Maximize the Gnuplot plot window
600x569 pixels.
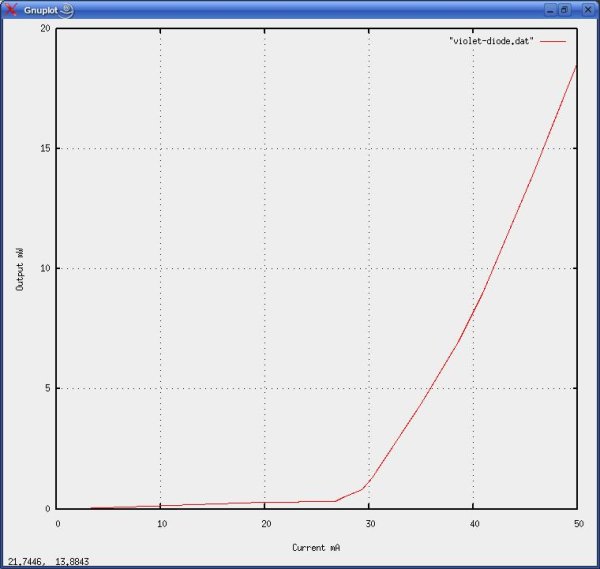pyautogui.click(x=565, y=9)
